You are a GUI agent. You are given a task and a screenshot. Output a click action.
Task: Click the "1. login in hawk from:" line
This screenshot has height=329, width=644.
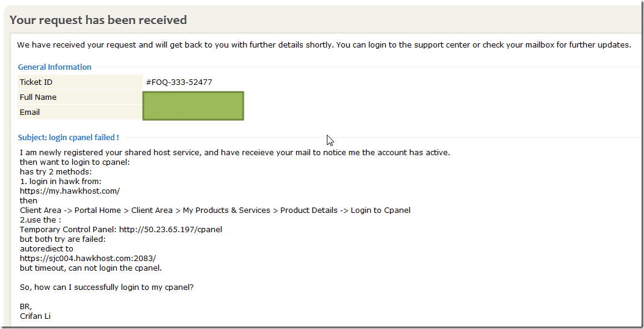coord(60,181)
